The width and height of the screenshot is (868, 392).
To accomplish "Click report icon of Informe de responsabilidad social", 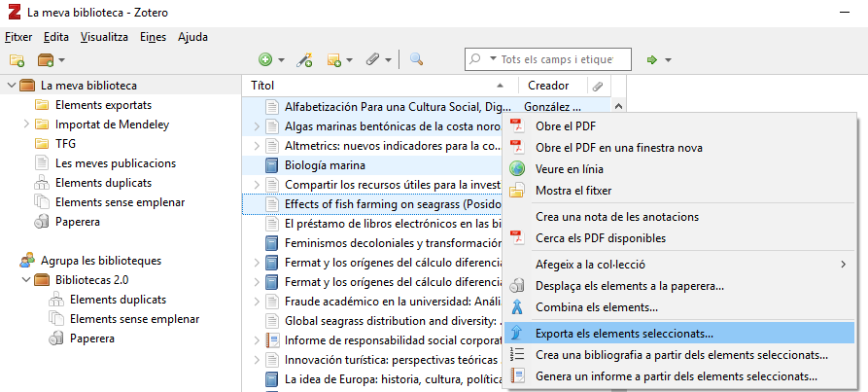I will [x=271, y=339].
